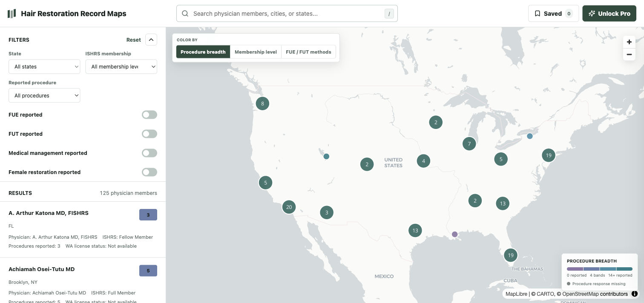Open the cluster of 3 in Arizona
The width and height of the screenshot is (644, 303).
point(327,212)
